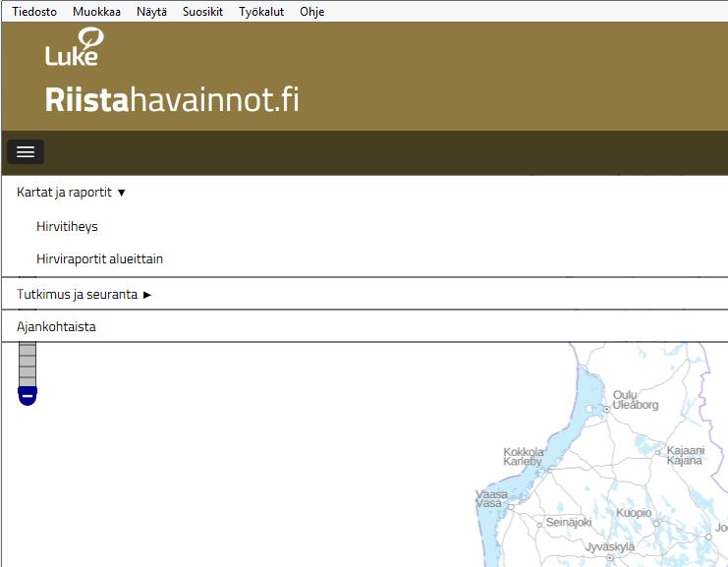This screenshot has width=728, height=567.
Task: Open the Työkalut menu
Action: (x=261, y=12)
